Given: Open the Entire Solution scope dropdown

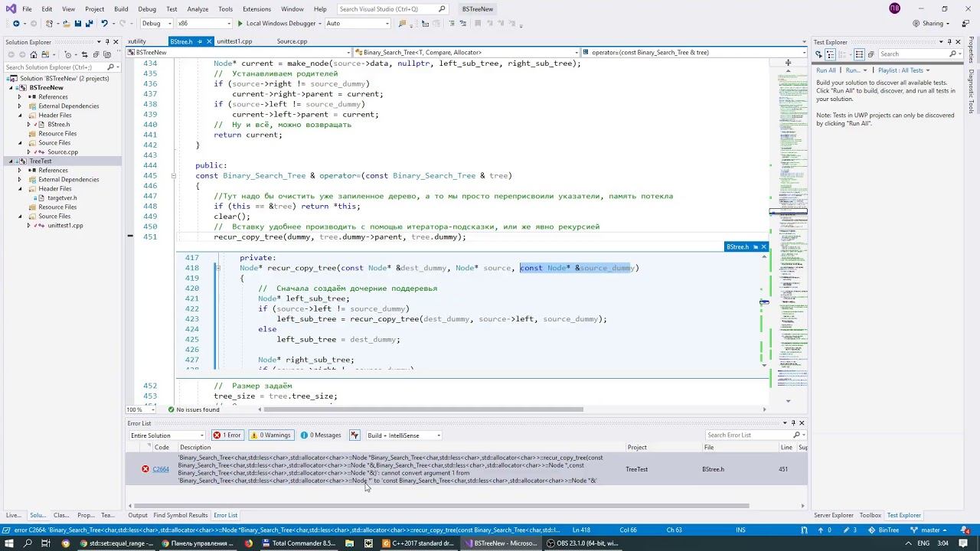Looking at the screenshot, I should point(166,435).
